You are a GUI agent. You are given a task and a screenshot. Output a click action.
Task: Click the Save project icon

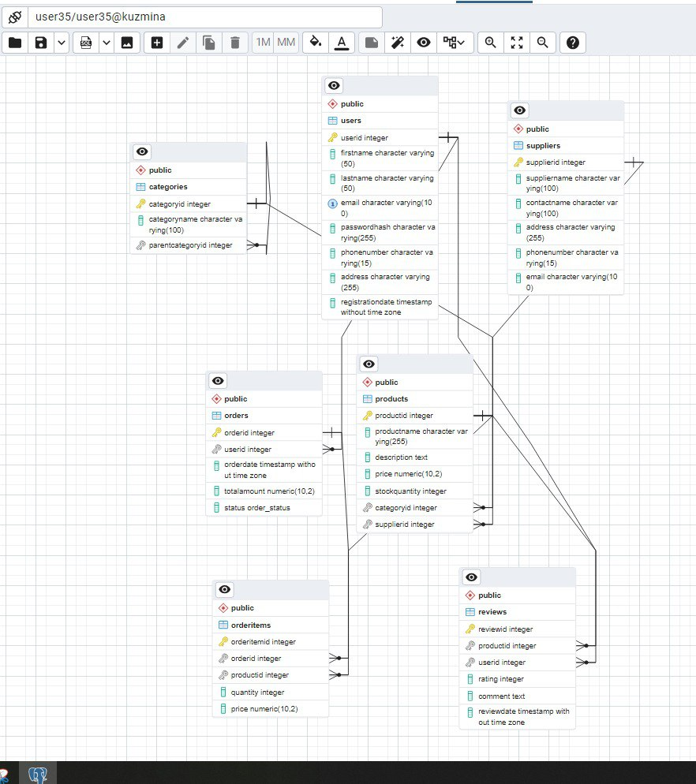[41, 43]
